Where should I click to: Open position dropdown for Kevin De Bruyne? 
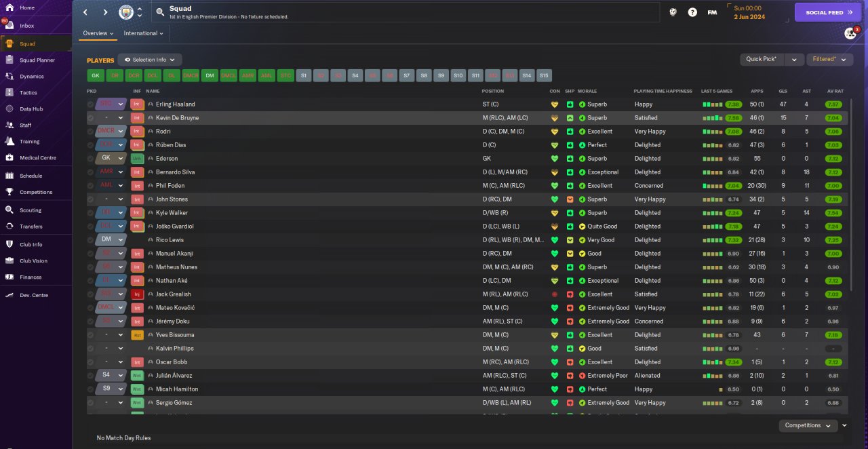(x=121, y=118)
